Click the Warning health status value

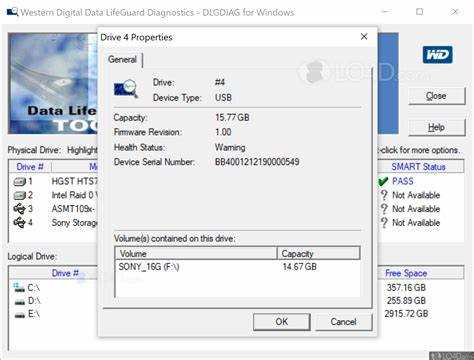(x=230, y=147)
